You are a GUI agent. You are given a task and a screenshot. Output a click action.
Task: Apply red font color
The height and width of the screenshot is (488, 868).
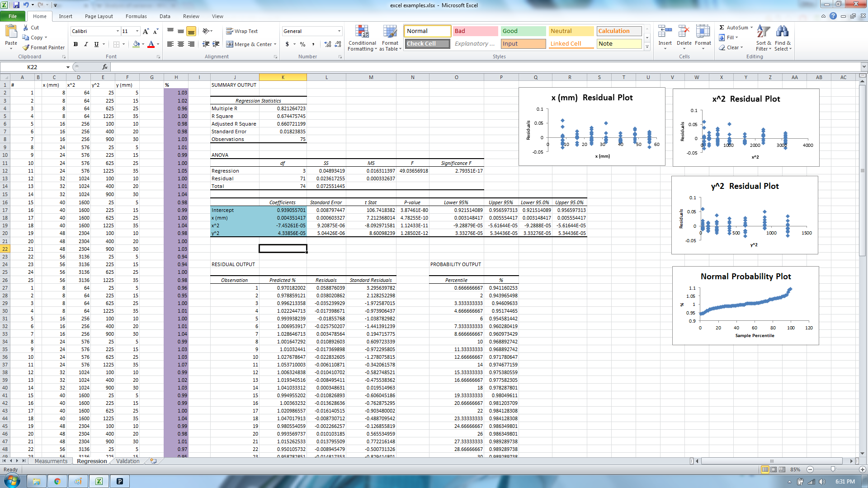[151, 44]
